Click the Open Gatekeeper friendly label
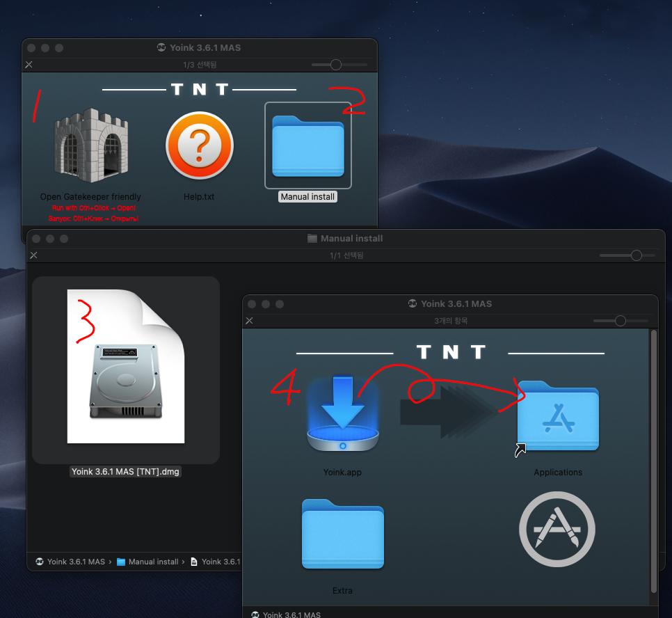Image resolution: width=672 pixels, height=618 pixels. coord(90,197)
